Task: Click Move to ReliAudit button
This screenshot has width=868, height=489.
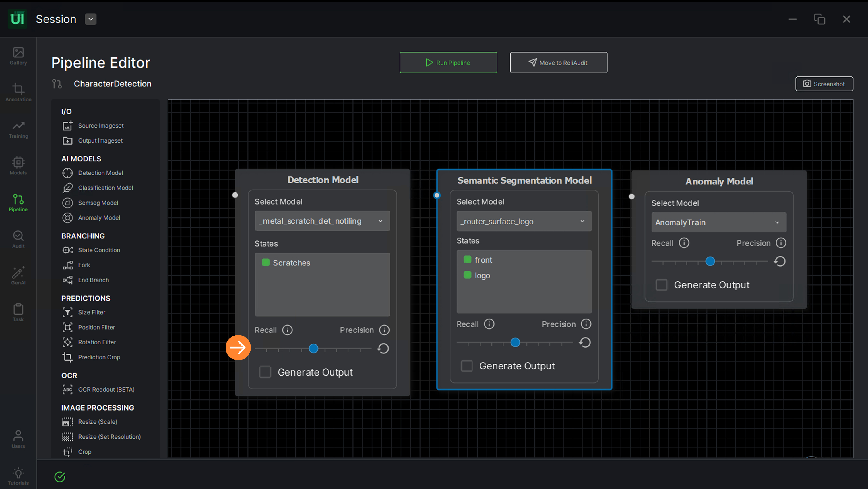Action: click(558, 63)
